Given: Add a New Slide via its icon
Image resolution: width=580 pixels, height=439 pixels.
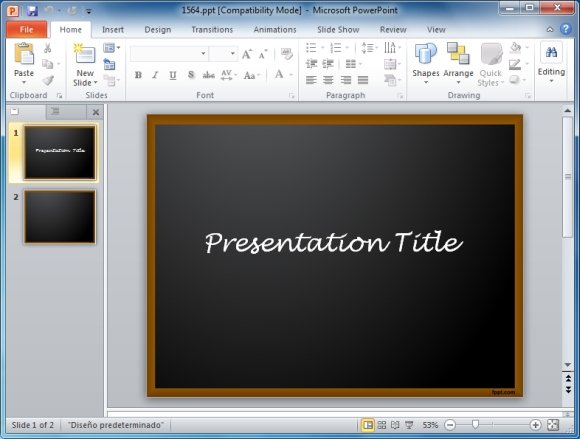Looking at the screenshot, I should pos(84,54).
